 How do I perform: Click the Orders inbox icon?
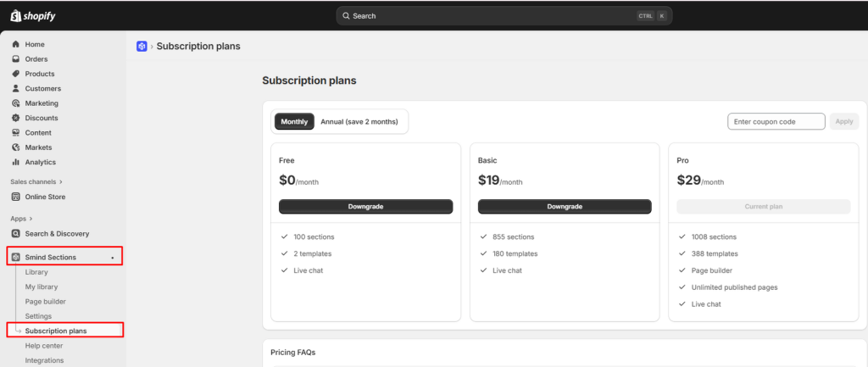click(x=15, y=59)
